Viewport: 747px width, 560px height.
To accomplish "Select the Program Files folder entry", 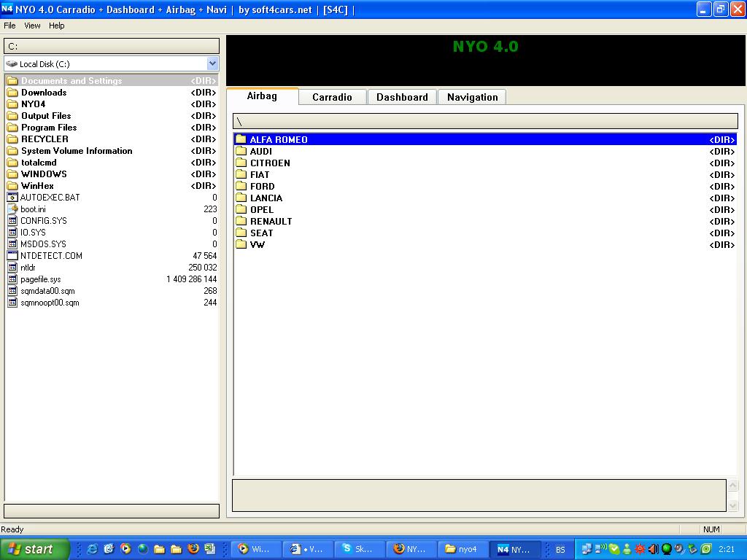I will (x=49, y=128).
